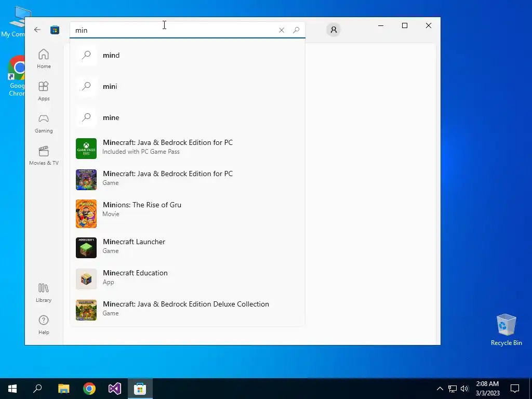532x399 pixels.
Task: Open the notification center icon
Action: pyautogui.click(x=515, y=389)
